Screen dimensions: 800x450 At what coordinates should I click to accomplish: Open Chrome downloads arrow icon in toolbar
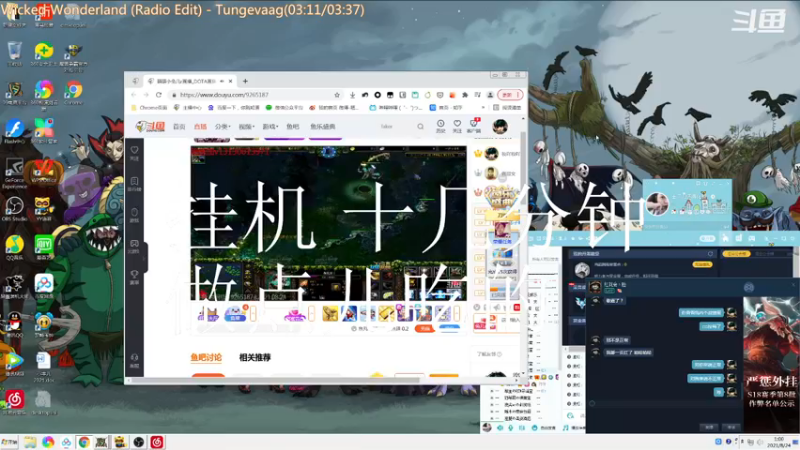point(353,95)
